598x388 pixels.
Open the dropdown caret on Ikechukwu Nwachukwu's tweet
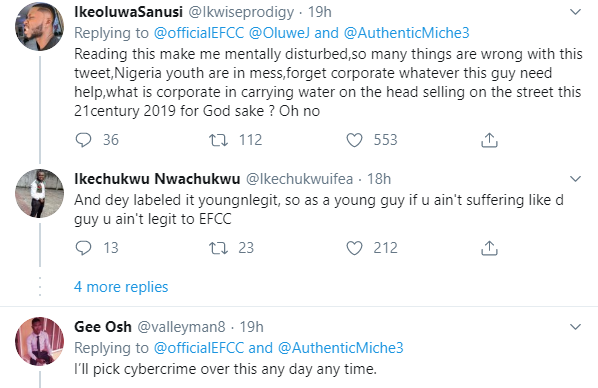(575, 179)
